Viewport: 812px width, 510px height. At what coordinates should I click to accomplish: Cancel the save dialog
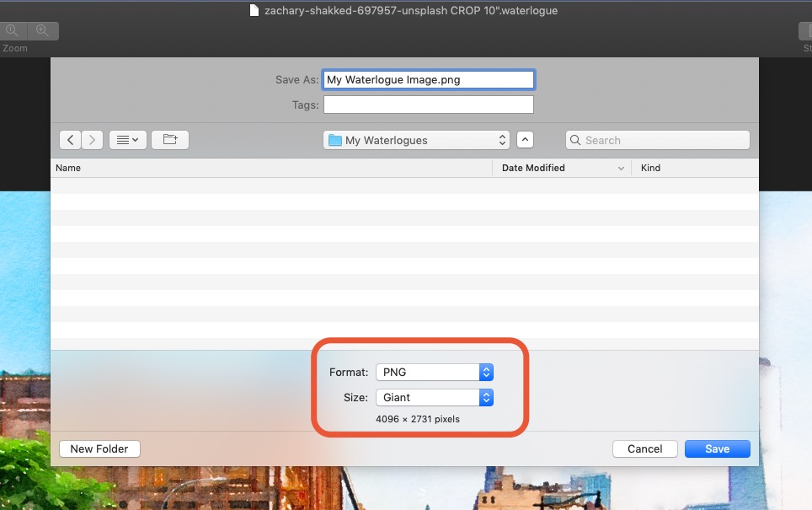pyautogui.click(x=644, y=449)
